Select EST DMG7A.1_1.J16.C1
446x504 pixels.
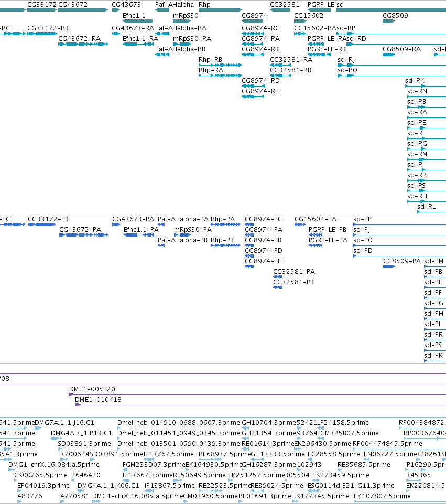[64, 423]
